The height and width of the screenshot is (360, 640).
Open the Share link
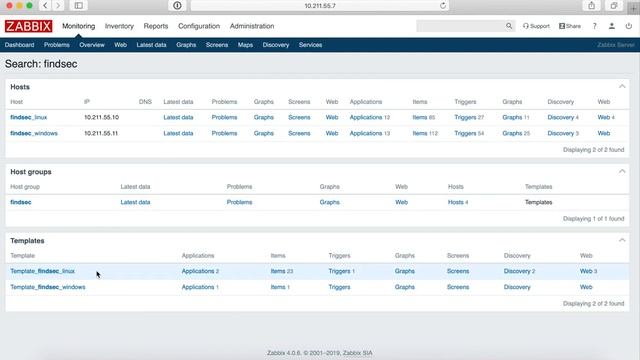(570, 26)
